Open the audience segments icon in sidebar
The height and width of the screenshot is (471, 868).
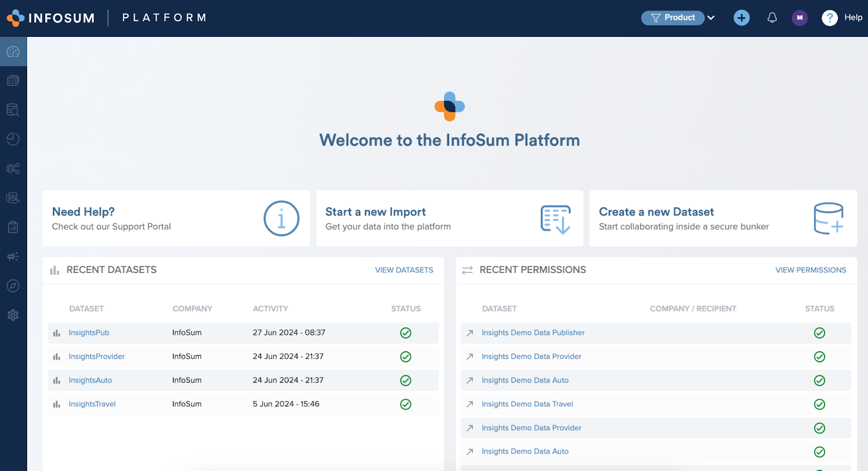pyautogui.click(x=13, y=169)
